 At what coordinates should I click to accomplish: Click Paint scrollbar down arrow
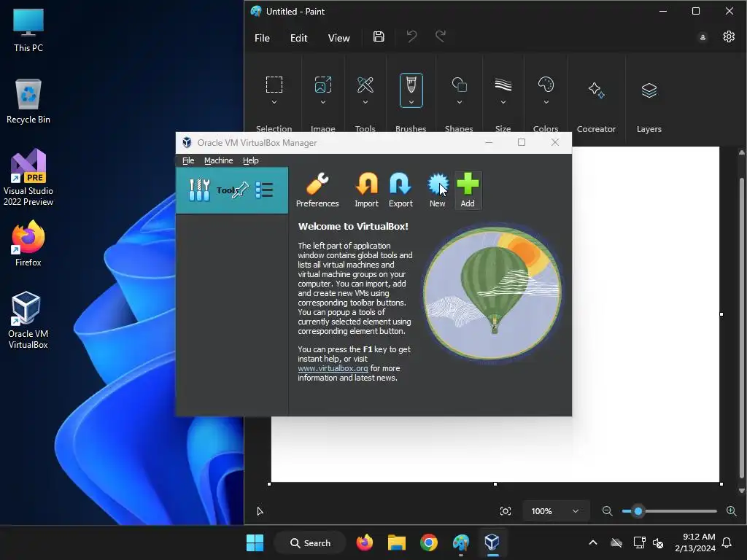pos(741,490)
